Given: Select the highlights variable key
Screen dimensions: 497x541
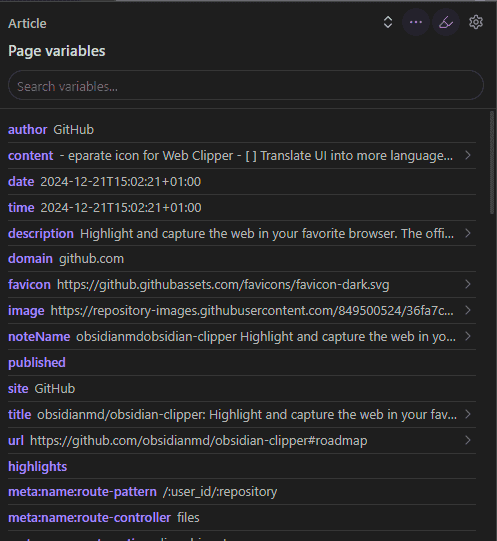Looking at the screenshot, I should point(37,467).
